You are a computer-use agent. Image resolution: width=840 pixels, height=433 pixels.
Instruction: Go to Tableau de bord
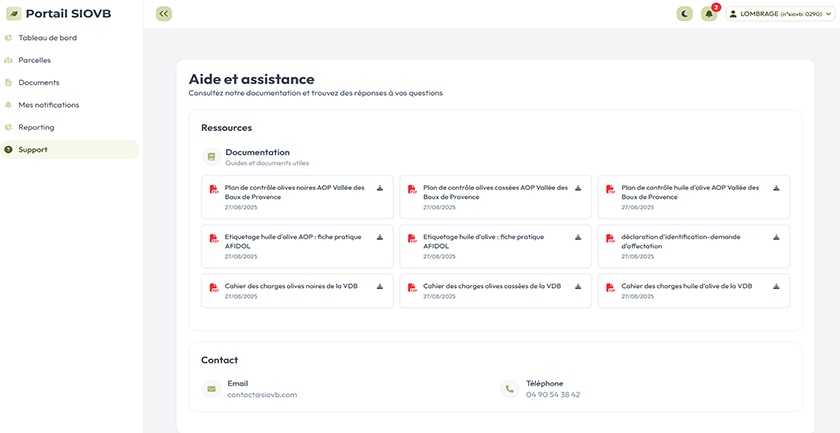[x=47, y=38]
